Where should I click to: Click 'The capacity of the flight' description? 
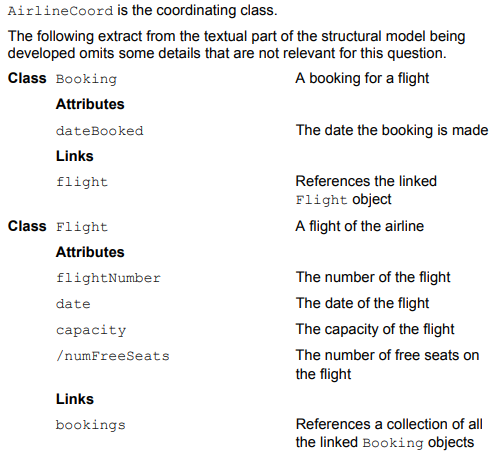375,330
